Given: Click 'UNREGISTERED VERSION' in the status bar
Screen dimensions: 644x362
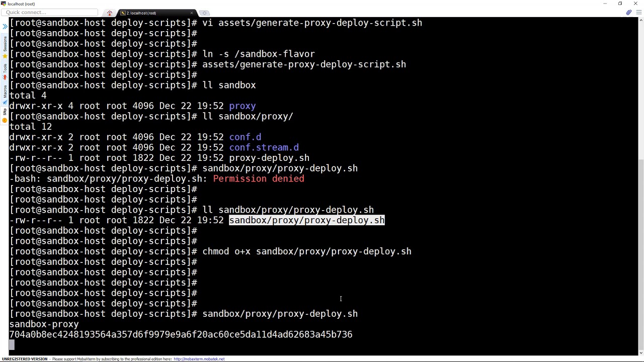Looking at the screenshot, I should pos(25,359).
